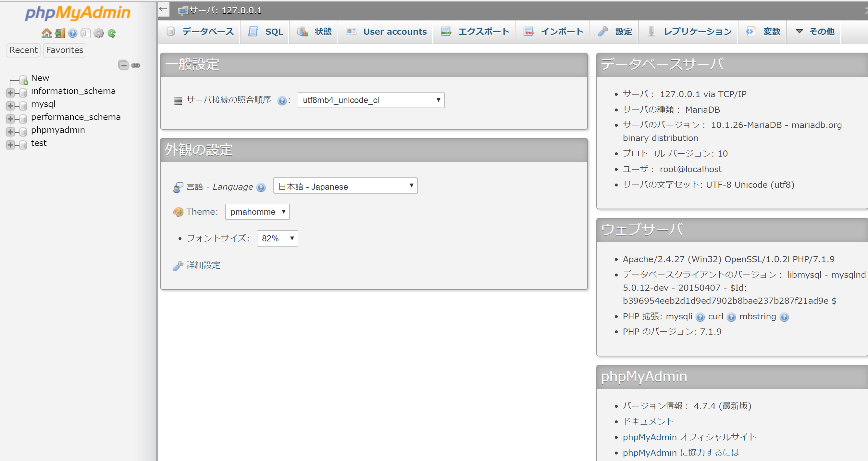Open the User accounts tab
868x461 pixels.
click(386, 32)
